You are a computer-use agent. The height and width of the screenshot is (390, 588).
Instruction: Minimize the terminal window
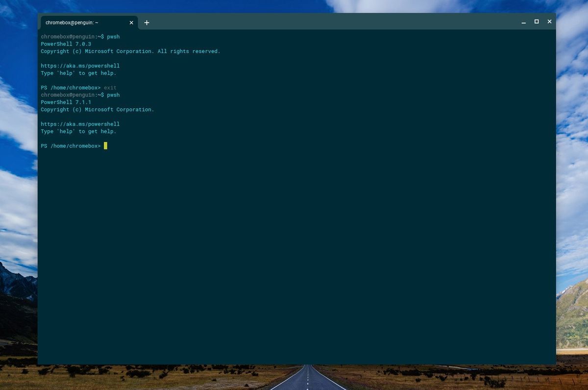(524, 22)
